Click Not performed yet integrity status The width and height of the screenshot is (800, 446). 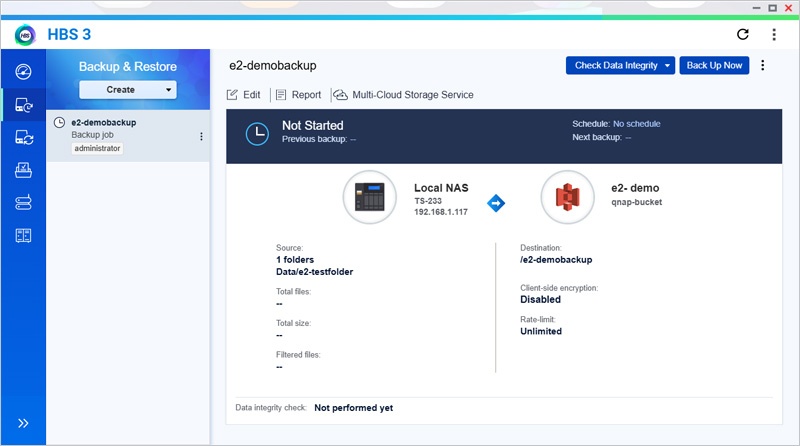point(354,408)
